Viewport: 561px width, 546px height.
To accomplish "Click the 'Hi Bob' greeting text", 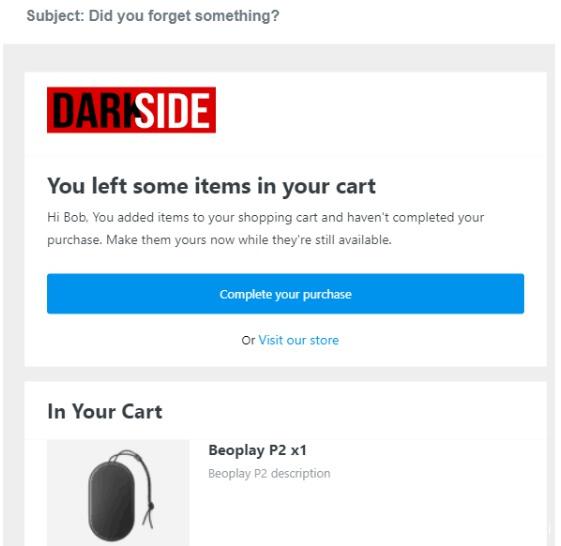I will click(x=67, y=217).
